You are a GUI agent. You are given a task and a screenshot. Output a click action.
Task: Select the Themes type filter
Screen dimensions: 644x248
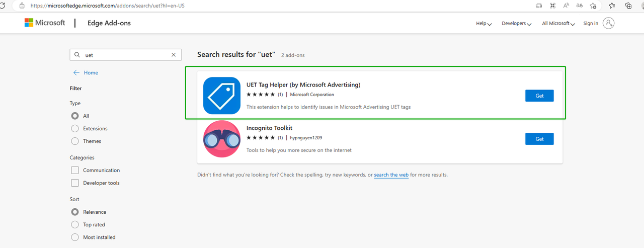[75, 141]
